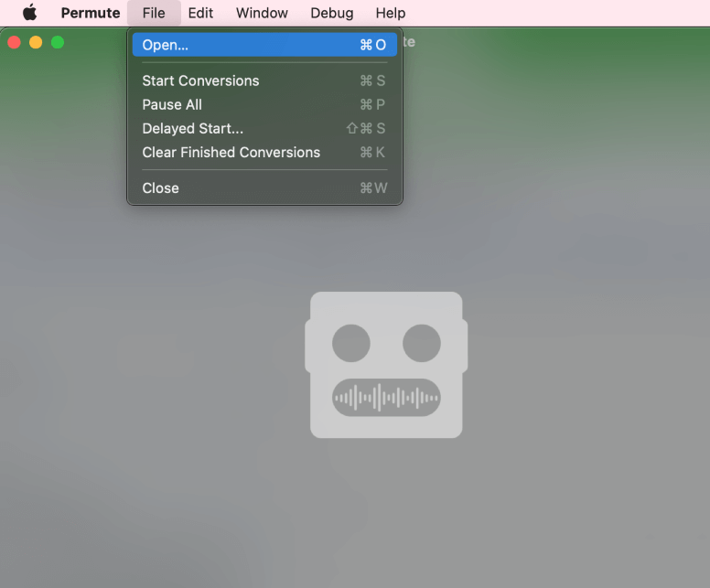Open the Permute application menu
The width and height of the screenshot is (710, 588).
pyautogui.click(x=91, y=13)
